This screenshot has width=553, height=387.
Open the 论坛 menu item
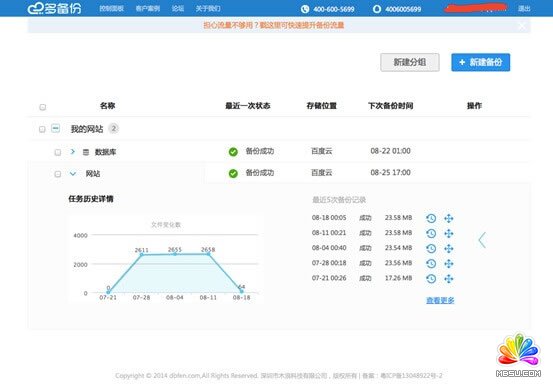coord(178,8)
